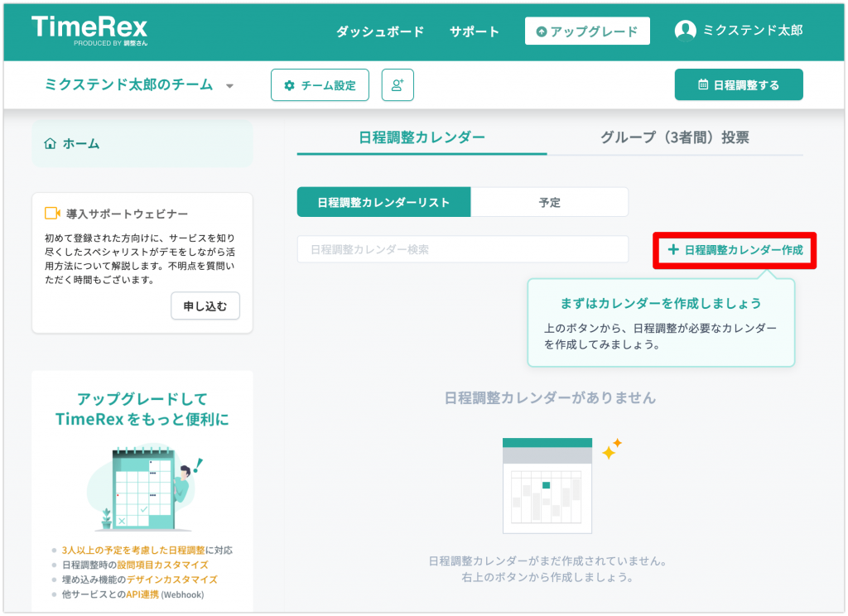Select the 予定 tab
848x616 pixels.
point(550,201)
